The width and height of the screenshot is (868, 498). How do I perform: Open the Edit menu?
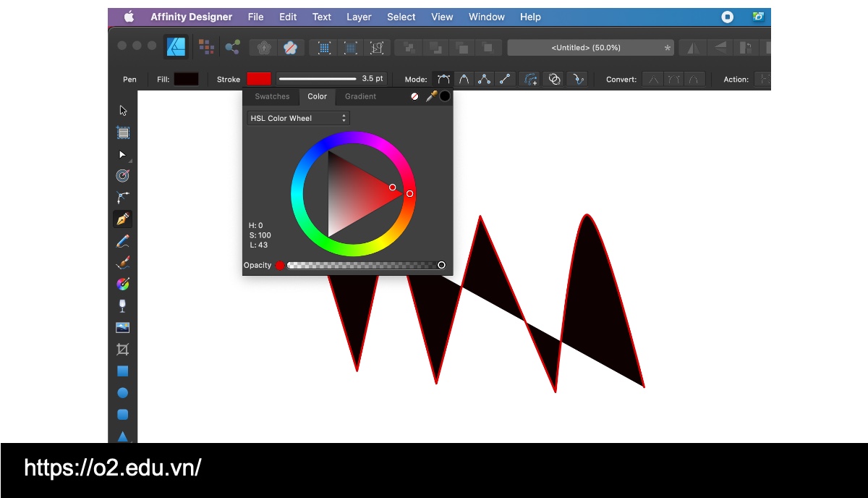click(x=288, y=17)
